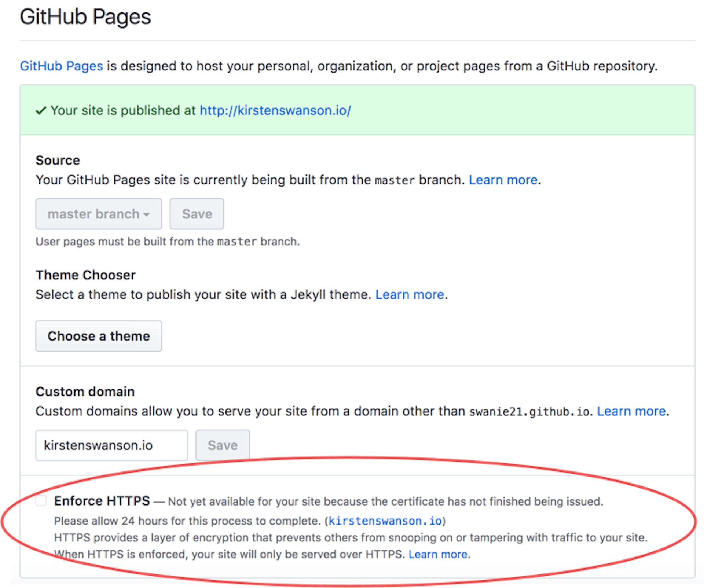
Task: Open the blue GitHub Pages intro link
Action: point(61,66)
